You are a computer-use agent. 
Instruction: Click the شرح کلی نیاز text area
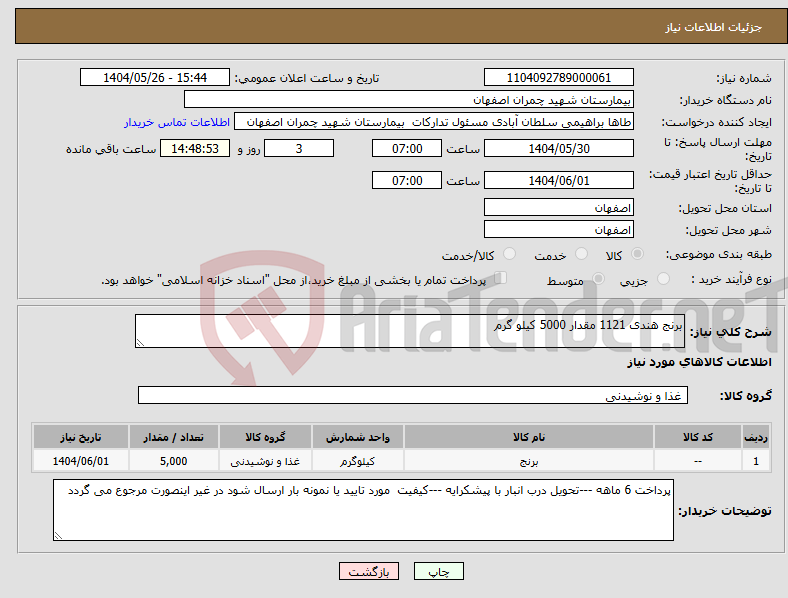click(410, 331)
